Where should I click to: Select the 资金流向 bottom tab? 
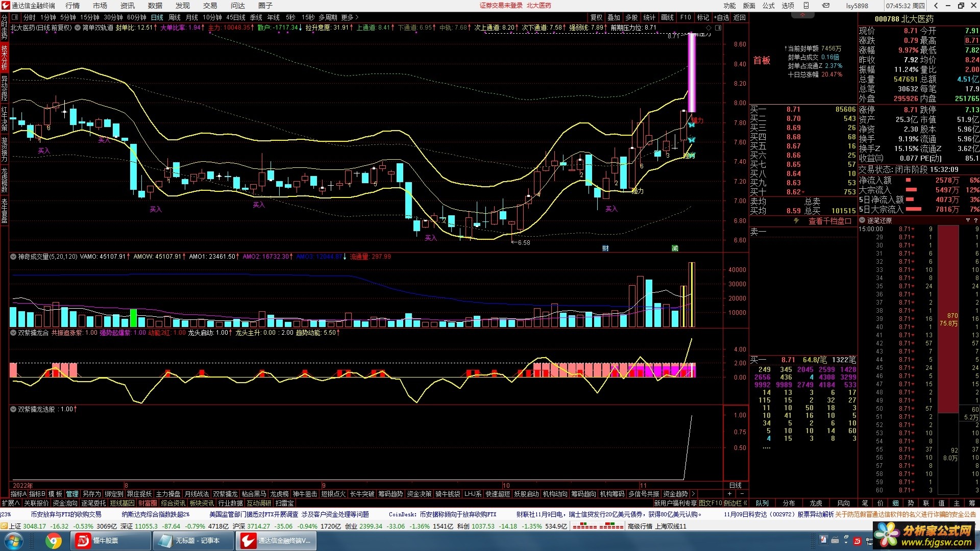(x=65, y=503)
